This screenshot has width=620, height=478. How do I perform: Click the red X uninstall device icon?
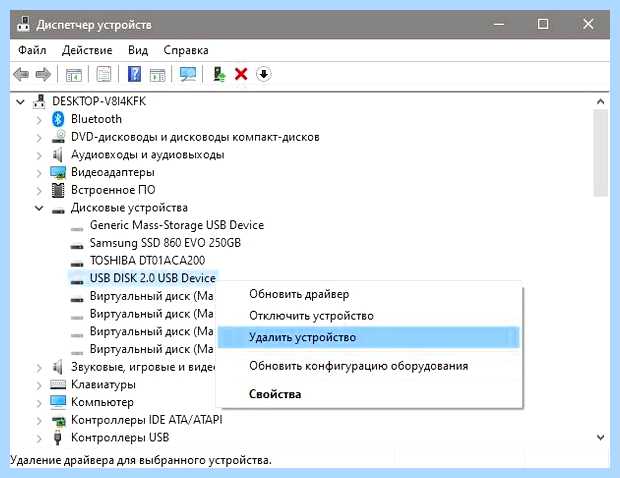coord(241,74)
